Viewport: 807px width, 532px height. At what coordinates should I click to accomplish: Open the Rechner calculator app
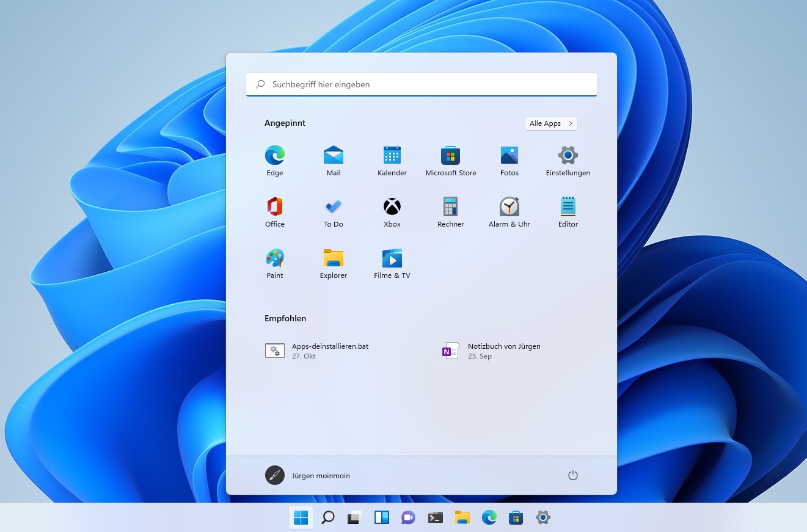[451, 212]
